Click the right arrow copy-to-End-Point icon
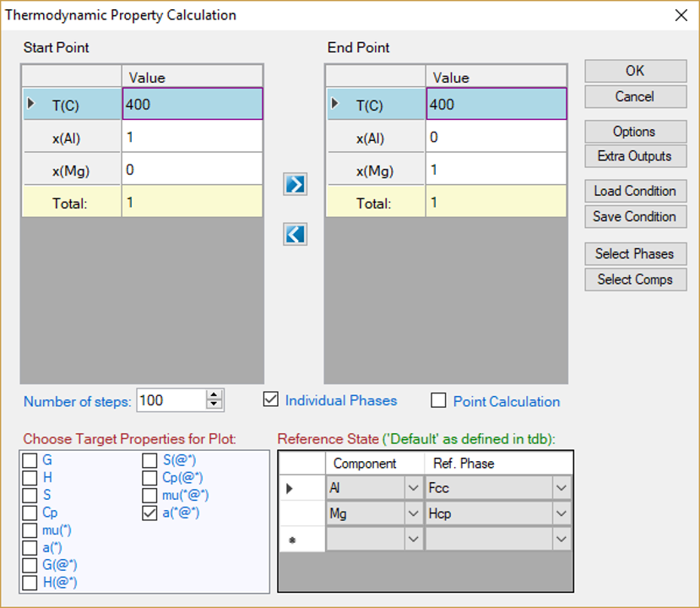 pos(295,184)
